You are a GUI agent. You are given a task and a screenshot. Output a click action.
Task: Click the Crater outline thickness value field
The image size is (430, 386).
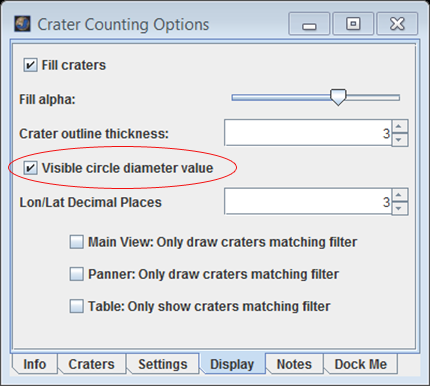pos(308,133)
